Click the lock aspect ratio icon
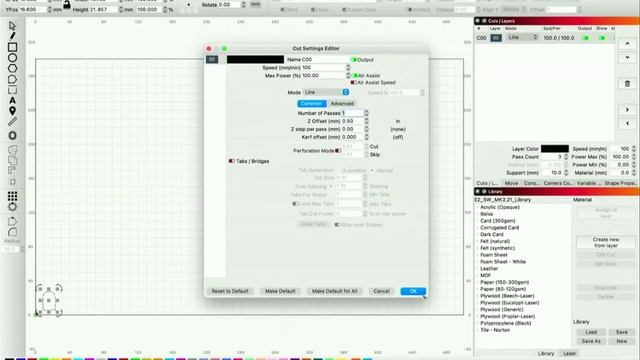This screenshot has height=360, width=640. [x=67, y=5]
